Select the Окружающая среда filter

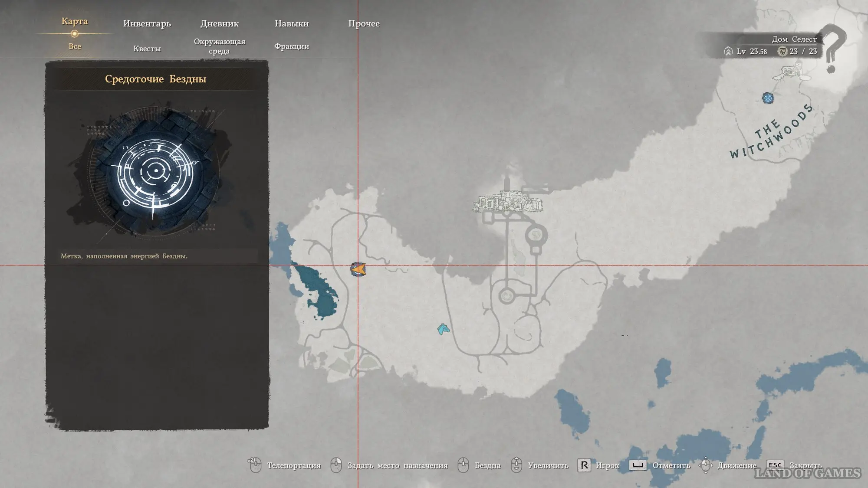pos(219,46)
